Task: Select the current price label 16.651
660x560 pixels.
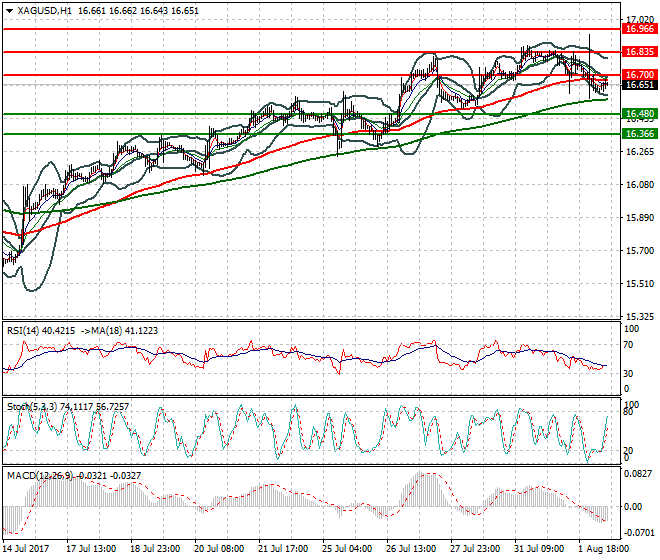Action: 639,85
